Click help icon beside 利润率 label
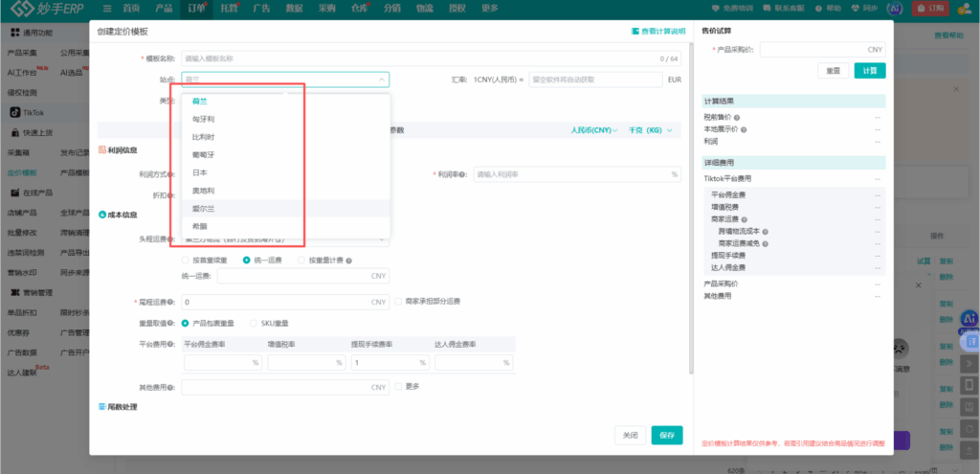This screenshot has height=474, width=980. pyautogui.click(x=462, y=174)
